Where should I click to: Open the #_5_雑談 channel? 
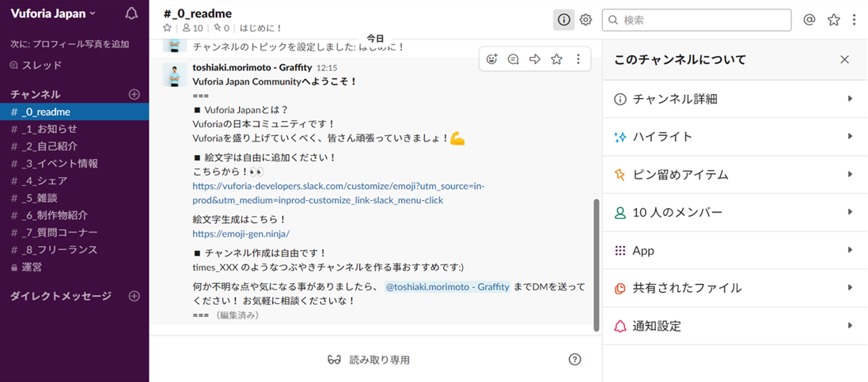74,199
